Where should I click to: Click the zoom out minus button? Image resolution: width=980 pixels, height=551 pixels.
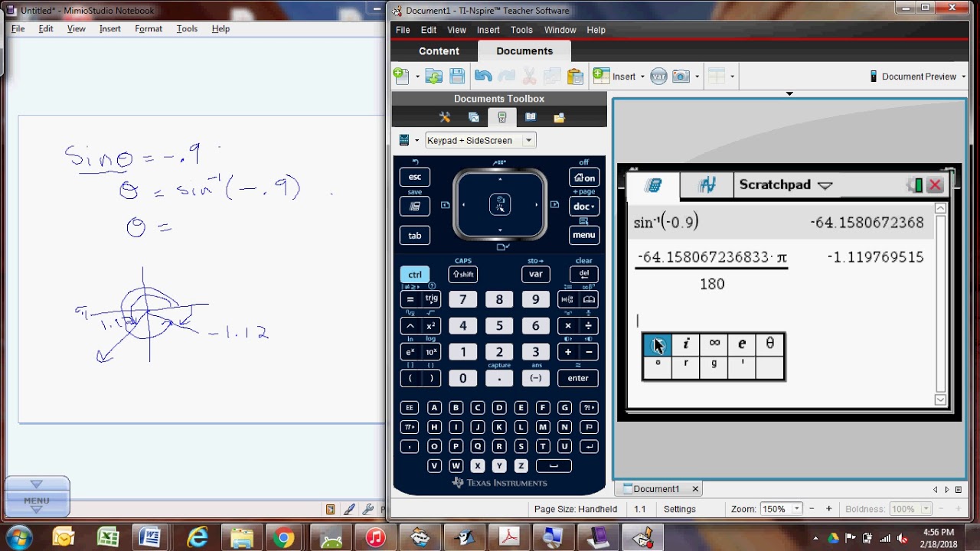pyautogui.click(x=813, y=509)
